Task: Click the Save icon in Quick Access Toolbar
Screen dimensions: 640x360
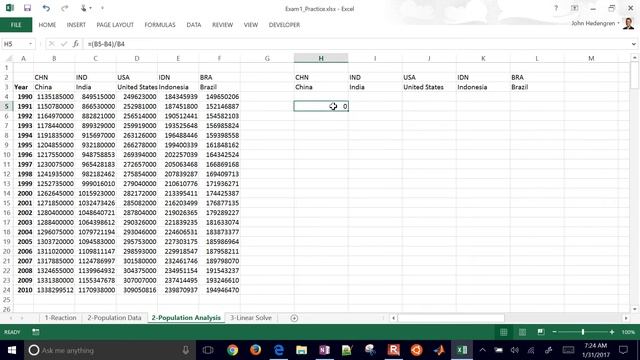Action: tap(27, 8)
